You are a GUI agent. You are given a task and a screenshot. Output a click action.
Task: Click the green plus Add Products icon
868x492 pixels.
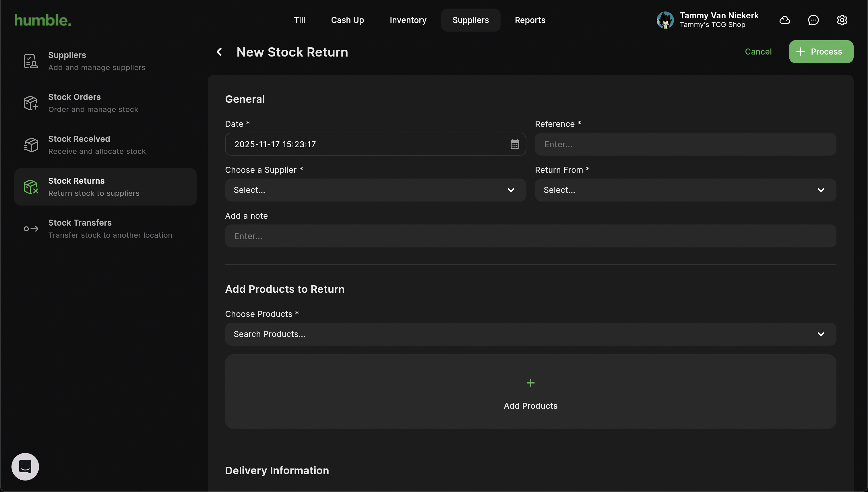(530, 383)
